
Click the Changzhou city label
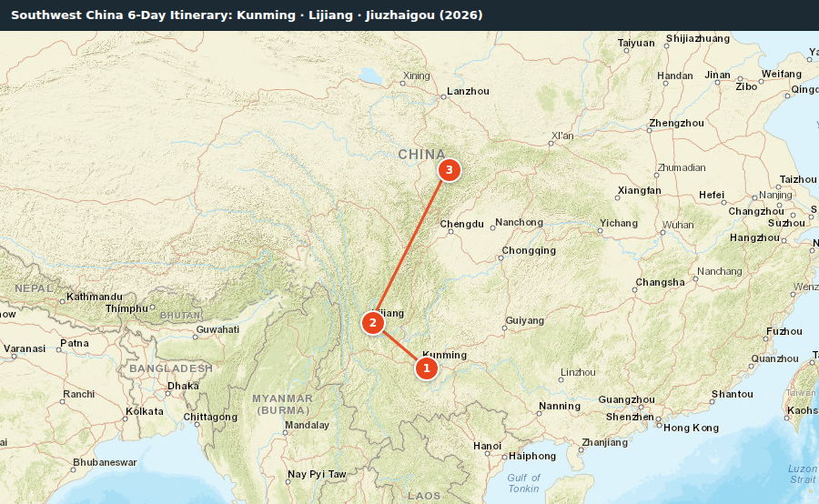756,212
